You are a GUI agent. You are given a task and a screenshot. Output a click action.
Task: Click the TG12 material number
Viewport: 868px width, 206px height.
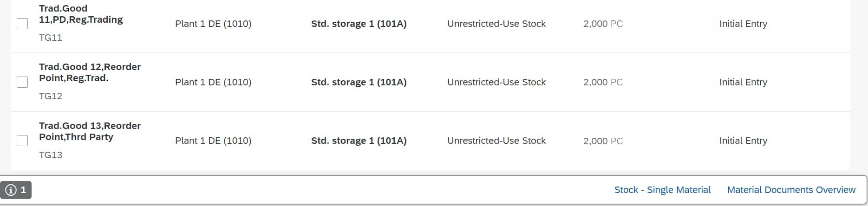[51, 96]
